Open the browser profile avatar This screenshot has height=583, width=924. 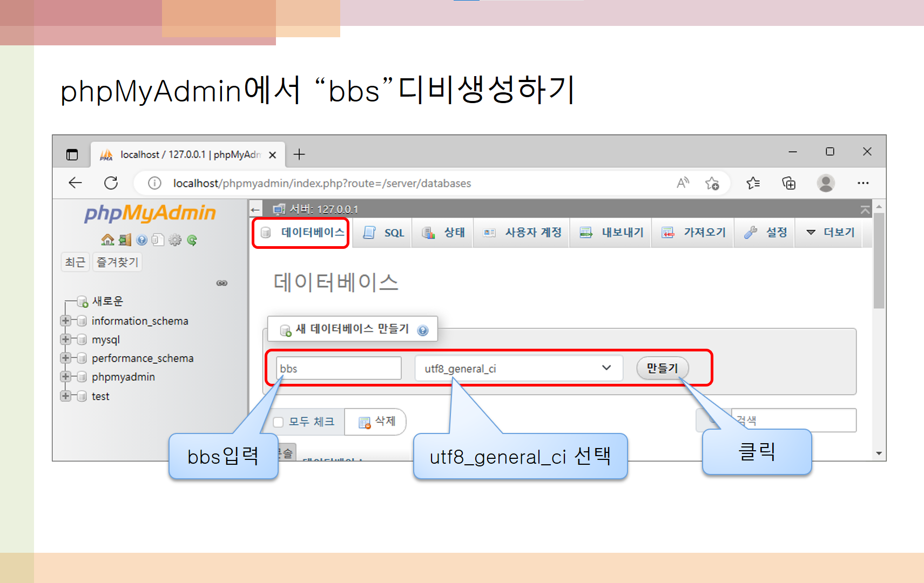(825, 183)
